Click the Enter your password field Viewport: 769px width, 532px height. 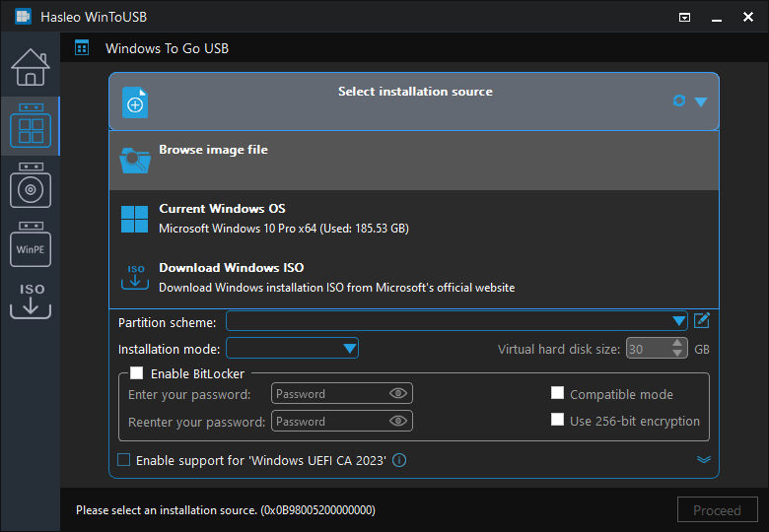tap(342, 393)
